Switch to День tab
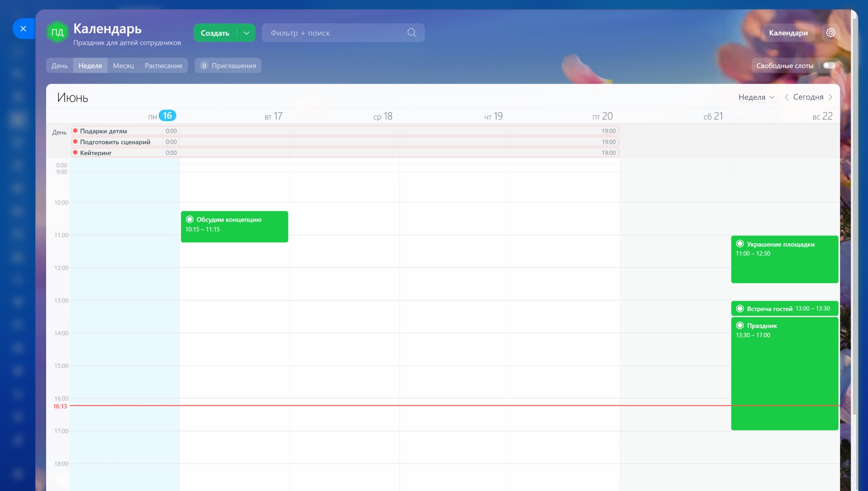The height and width of the screenshot is (491, 868). [x=59, y=66]
